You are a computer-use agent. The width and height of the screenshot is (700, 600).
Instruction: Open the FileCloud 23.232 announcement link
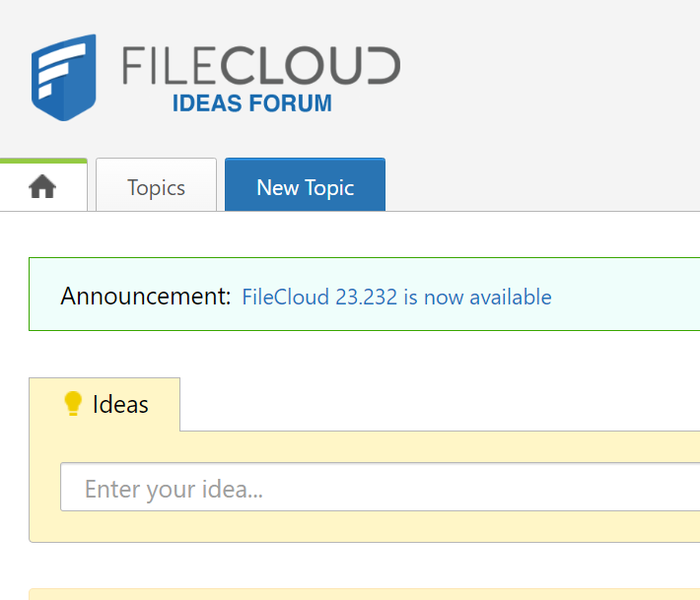[396, 298]
